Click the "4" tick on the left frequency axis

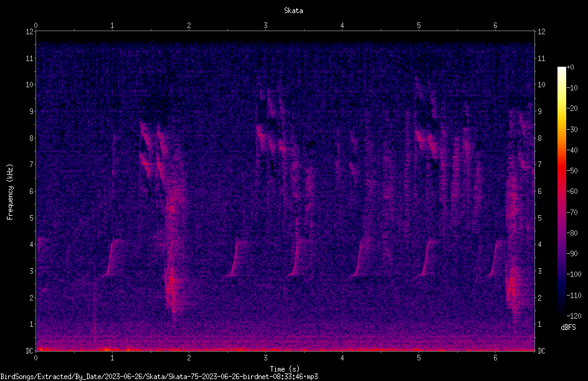click(31, 244)
